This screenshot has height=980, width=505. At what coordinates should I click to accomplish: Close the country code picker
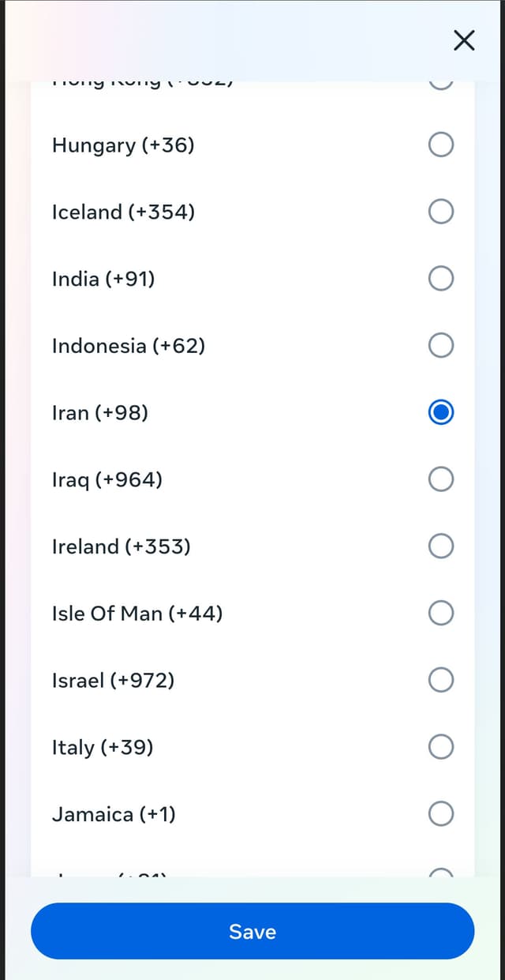tap(464, 40)
